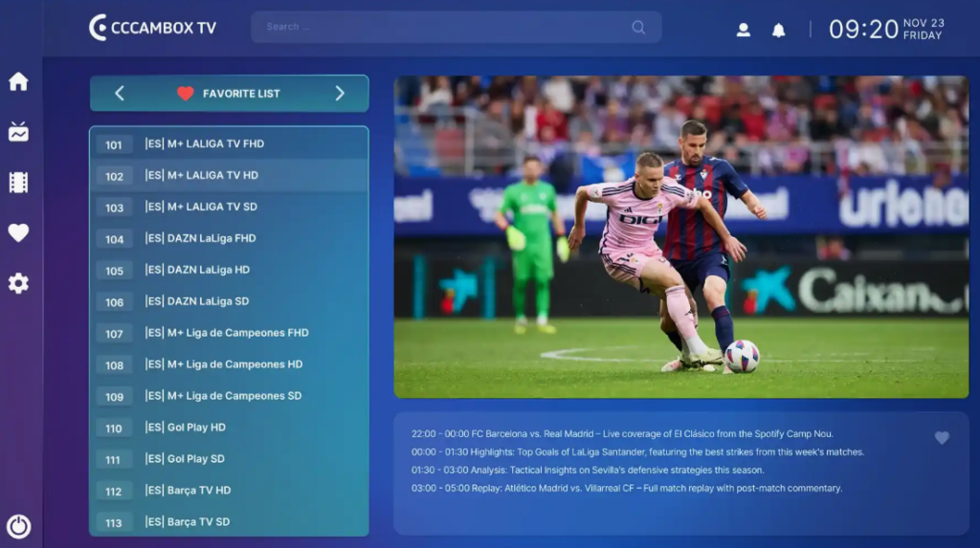Select channel Barça TV SD
980x548 pixels.
(229, 522)
